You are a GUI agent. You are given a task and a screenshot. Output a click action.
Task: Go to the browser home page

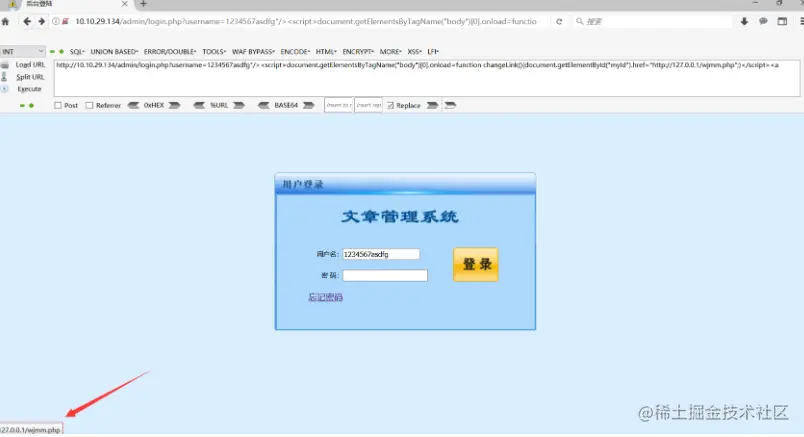click(x=5, y=22)
